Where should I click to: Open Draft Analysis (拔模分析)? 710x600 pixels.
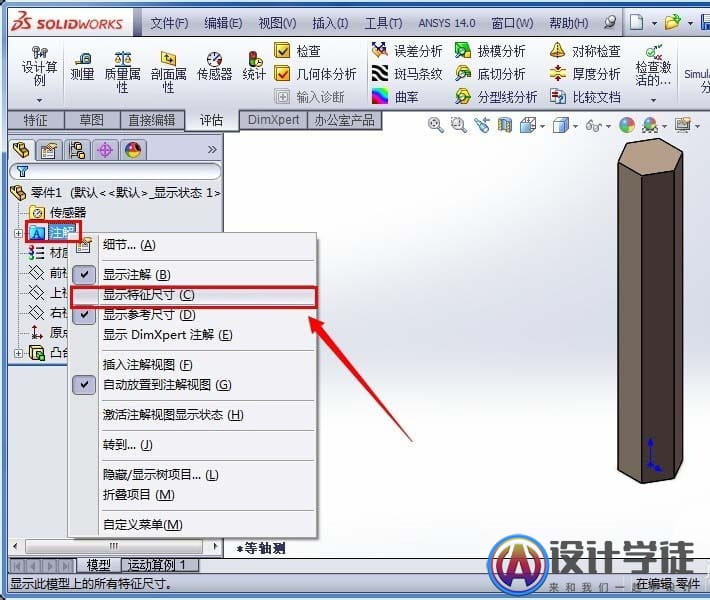click(x=490, y=51)
